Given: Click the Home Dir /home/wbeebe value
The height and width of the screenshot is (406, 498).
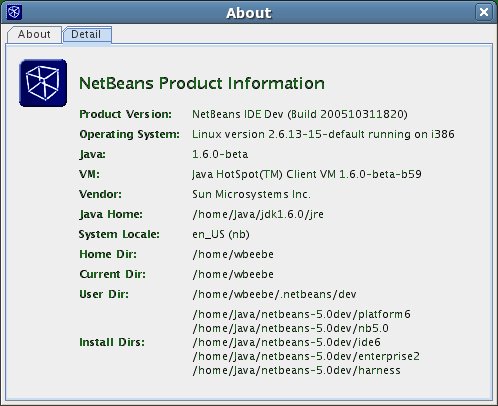Looking at the screenshot, I should click(x=233, y=254).
